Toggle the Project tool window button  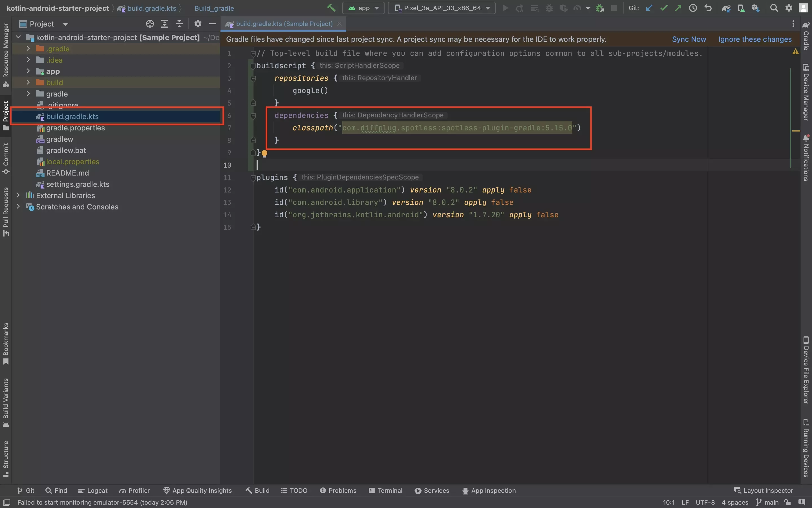click(6, 116)
